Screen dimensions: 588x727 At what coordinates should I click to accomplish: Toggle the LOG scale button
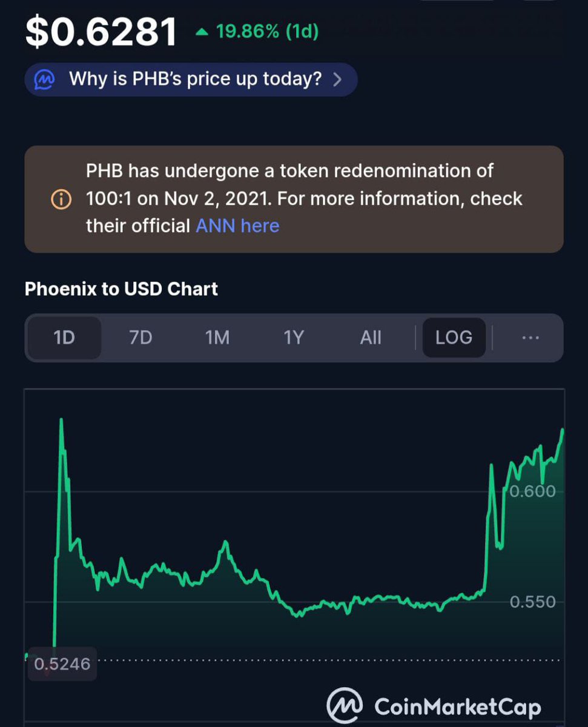(454, 337)
